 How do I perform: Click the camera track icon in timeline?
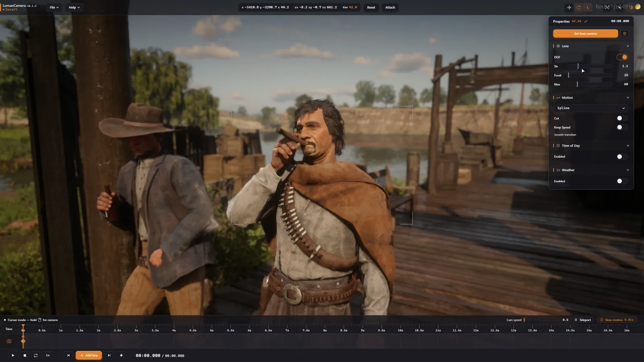[x=9, y=341]
